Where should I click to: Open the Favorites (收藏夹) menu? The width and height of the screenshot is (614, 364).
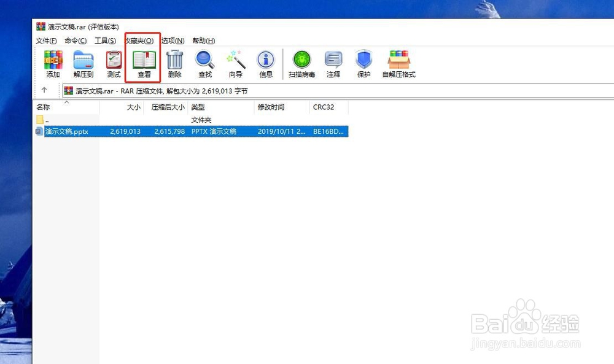click(140, 41)
